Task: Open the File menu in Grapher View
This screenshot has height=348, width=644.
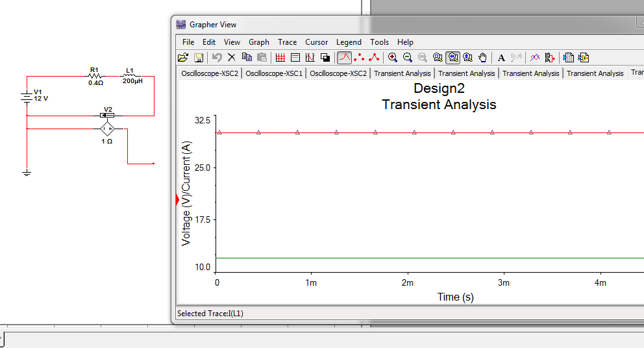Action: point(188,42)
